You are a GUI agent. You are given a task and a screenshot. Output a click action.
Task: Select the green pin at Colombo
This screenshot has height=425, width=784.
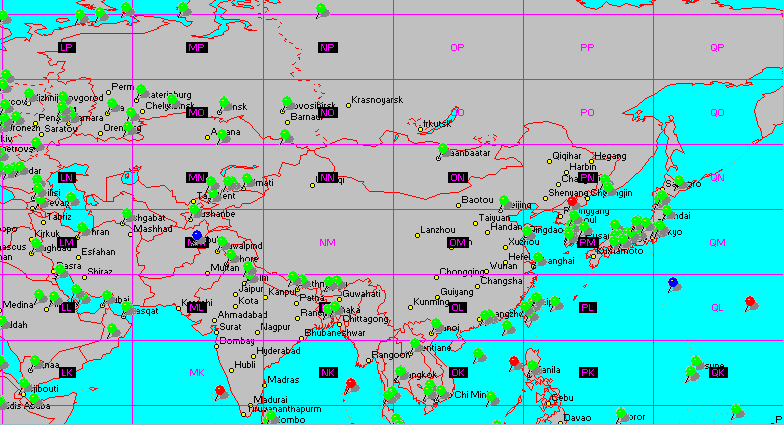click(270, 416)
